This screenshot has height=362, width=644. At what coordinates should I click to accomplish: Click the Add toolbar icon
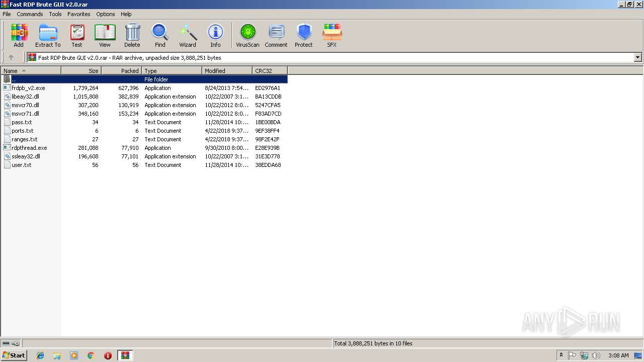point(19,35)
